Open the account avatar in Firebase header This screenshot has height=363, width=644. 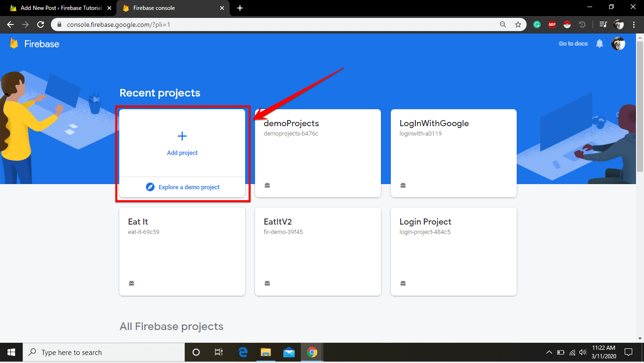tap(618, 44)
